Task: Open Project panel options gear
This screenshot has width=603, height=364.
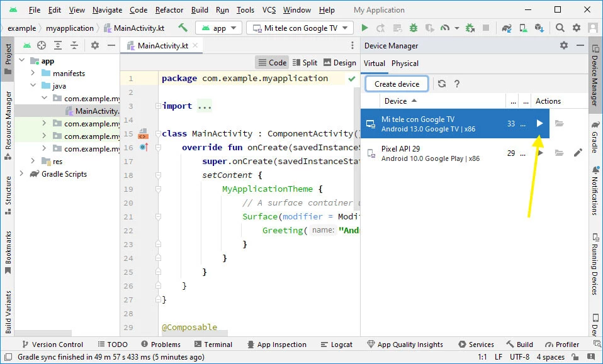Action: tap(95, 46)
